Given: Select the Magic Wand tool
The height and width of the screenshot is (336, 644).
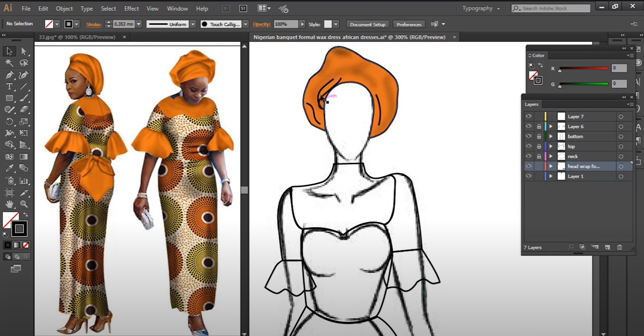Looking at the screenshot, I should click(9, 63).
